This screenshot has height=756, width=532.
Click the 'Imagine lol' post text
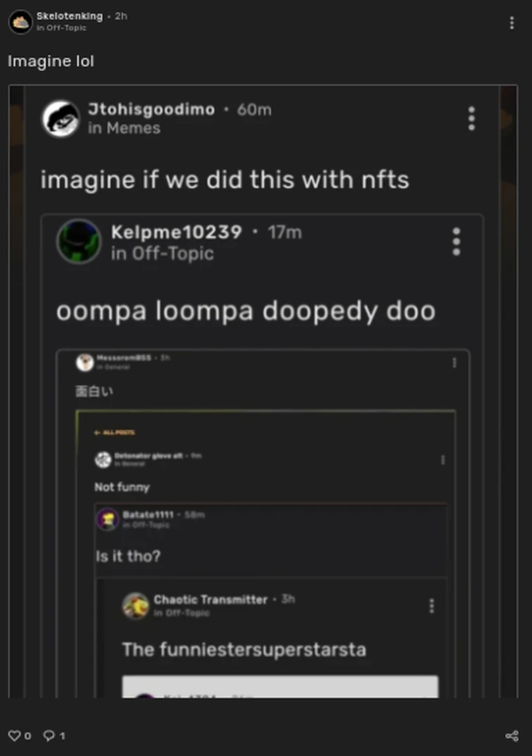point(51,61)
